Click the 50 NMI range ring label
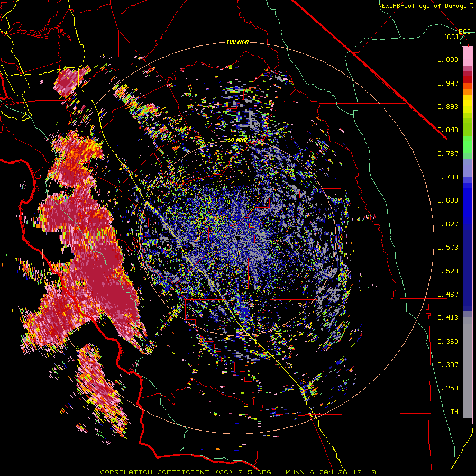 point(237,140)
